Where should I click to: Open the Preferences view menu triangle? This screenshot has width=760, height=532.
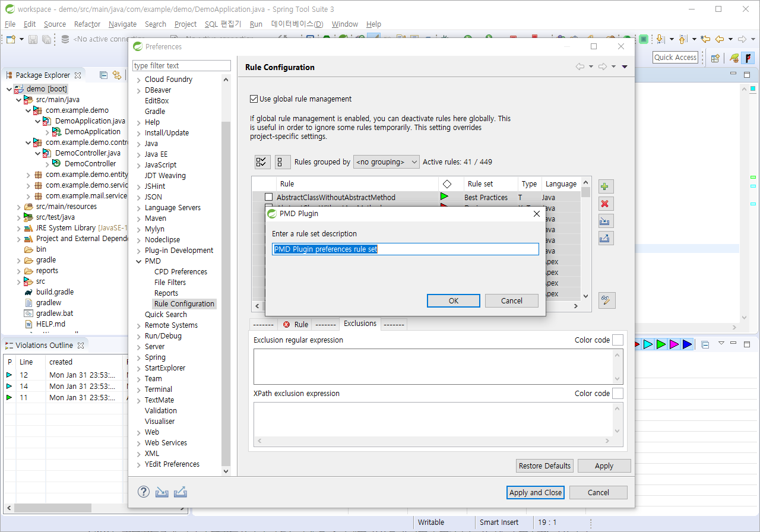(625, 66)
